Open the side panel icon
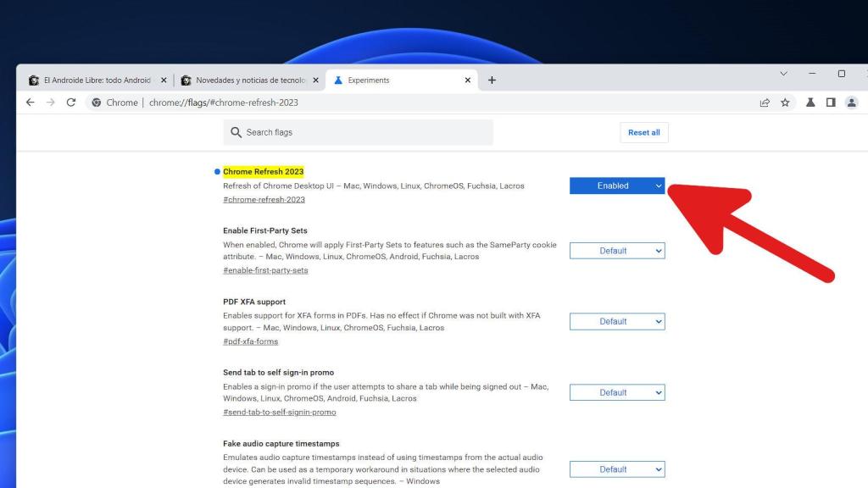868x488 pixels. pyautogui.click(x=831, y=103)
